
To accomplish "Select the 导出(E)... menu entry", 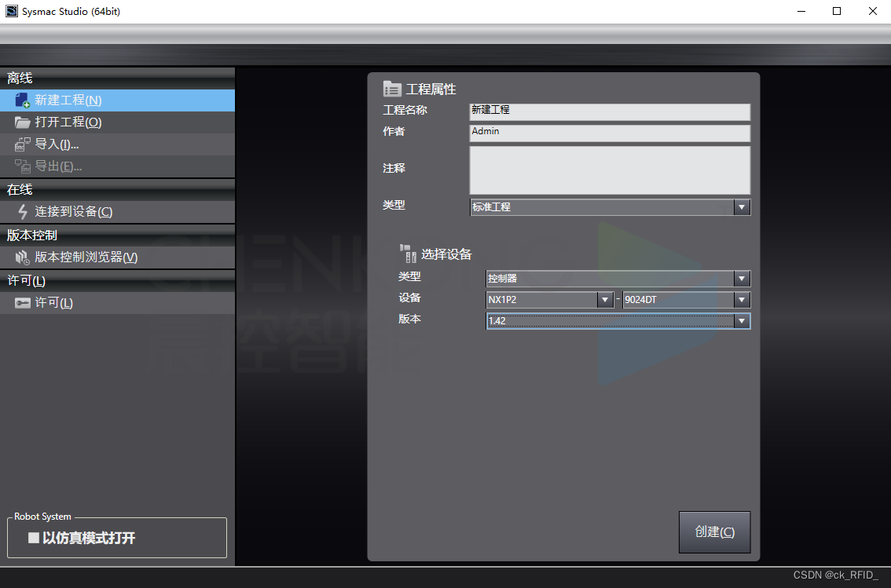I will [117, 166].
